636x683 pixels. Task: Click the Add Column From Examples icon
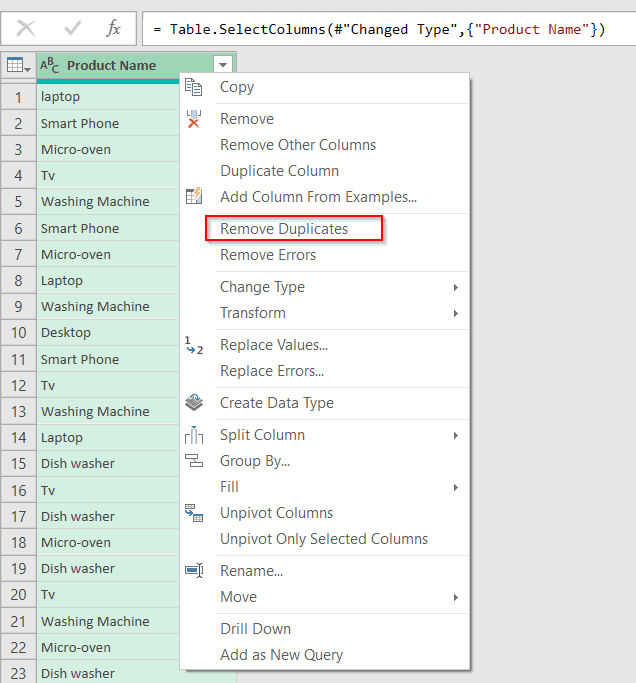tap(194, 196)
